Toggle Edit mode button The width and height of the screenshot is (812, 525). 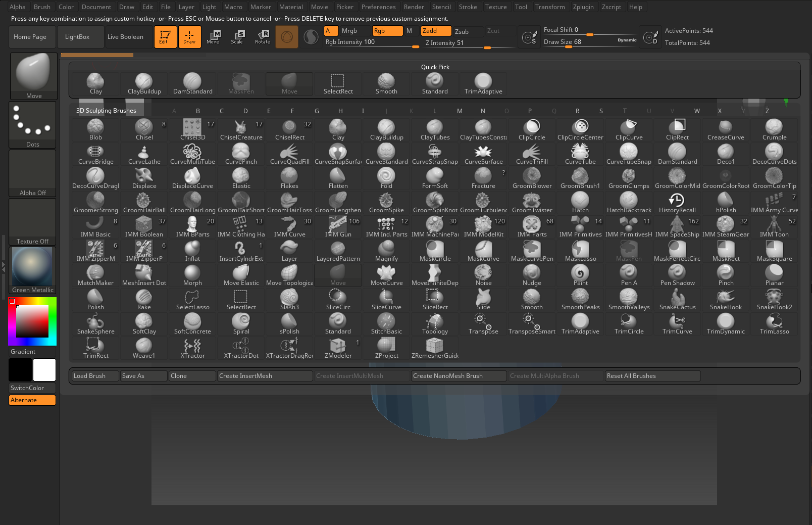point(165,37)
